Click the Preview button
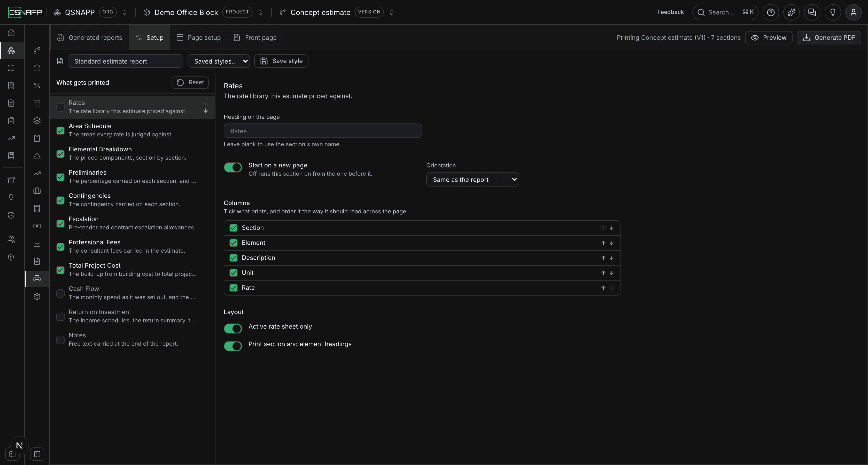 pyautogui.click(x=769, y=38)
